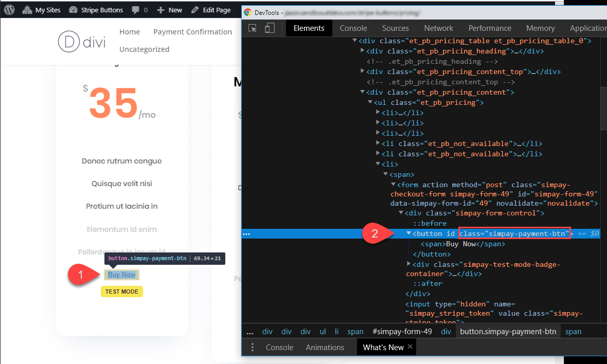Click the WordPress logo in the admin bar
Image resolution: width=607 pixels, height=364 pixels.
[x=8, y=9]
